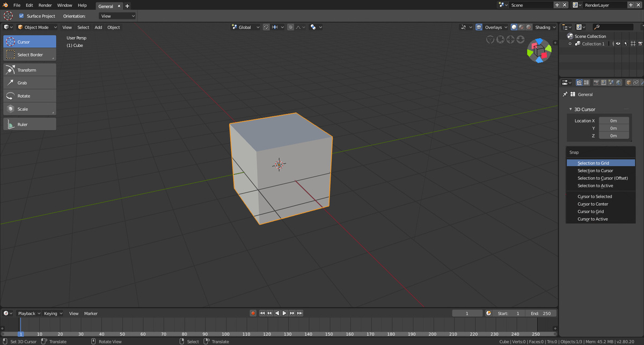The image size is (644, 345).
Task: Jump to the timeline end frame
Action: tap(299, 313)
